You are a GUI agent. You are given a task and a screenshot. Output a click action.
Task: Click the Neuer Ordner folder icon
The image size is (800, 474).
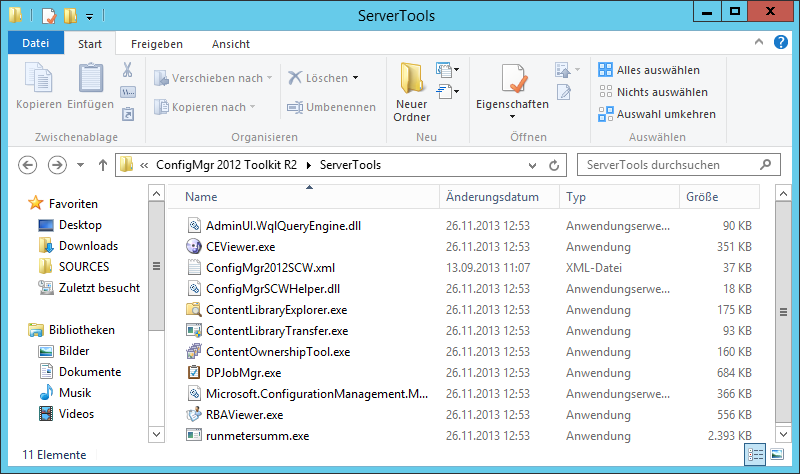click(412, 78)
